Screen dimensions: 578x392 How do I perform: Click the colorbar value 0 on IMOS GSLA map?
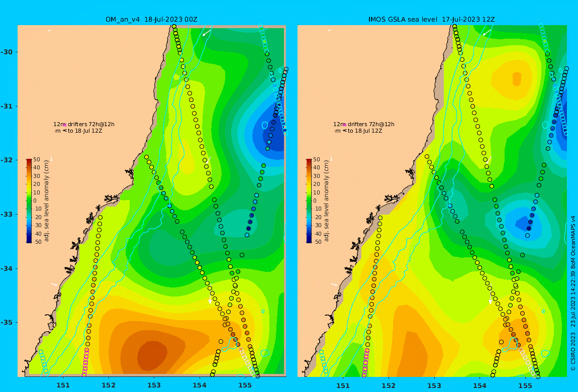[316, 201]
